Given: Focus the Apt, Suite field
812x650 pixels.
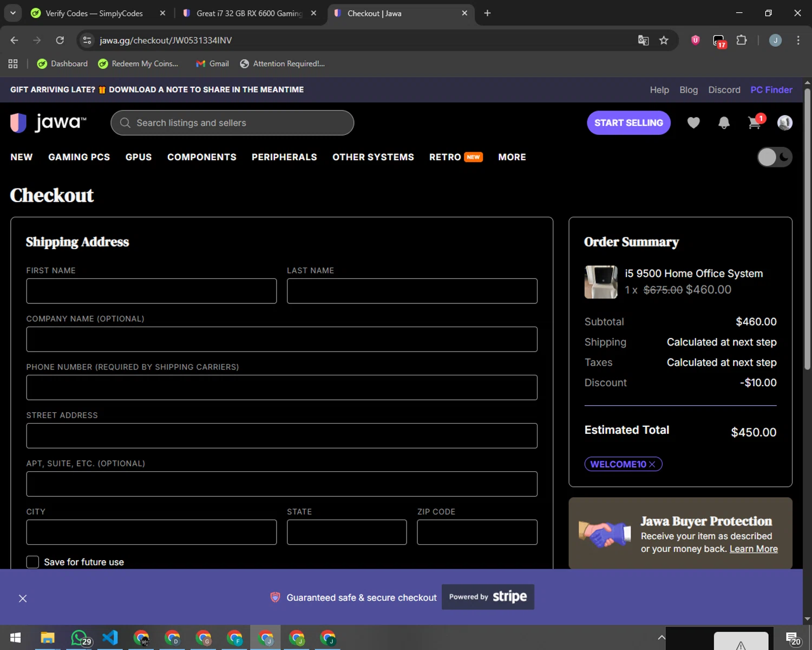Looking at the screenshot, I should [281, 484].
